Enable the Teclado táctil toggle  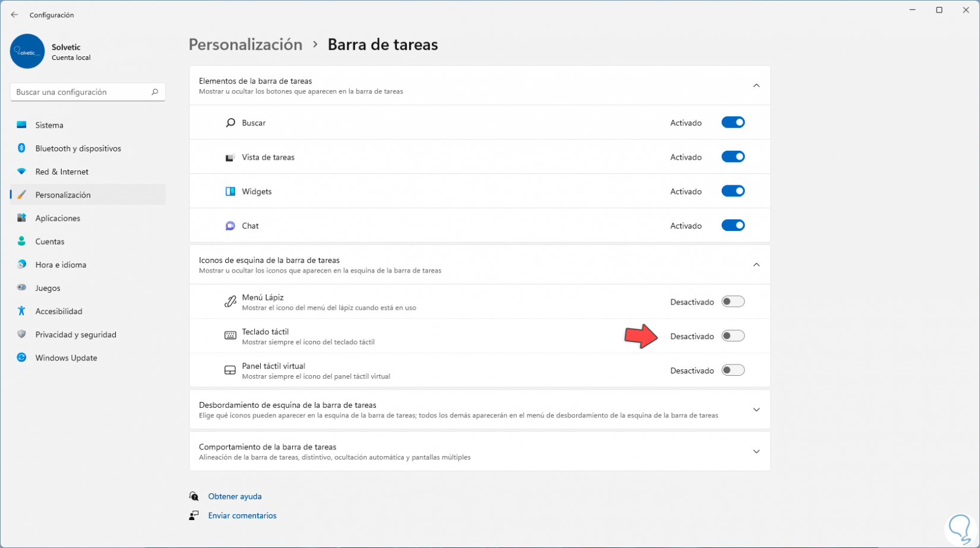733,336
